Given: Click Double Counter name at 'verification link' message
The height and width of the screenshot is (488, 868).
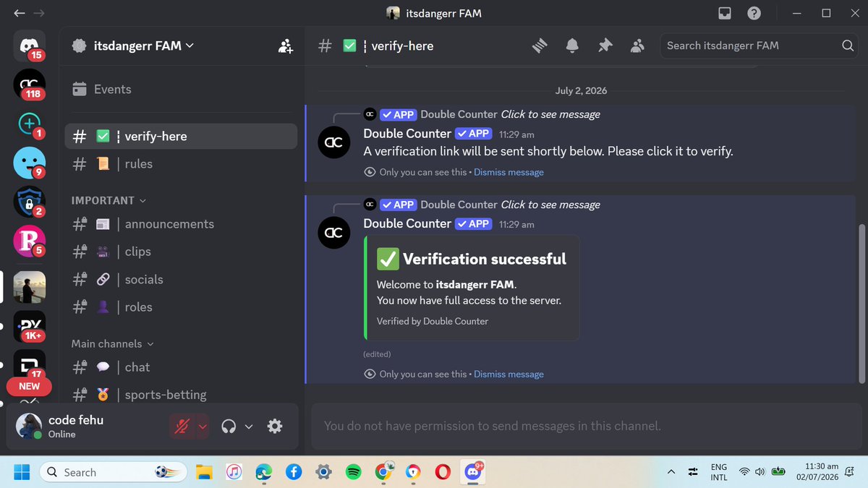Looking at the screenshot, I should (407, 134).
